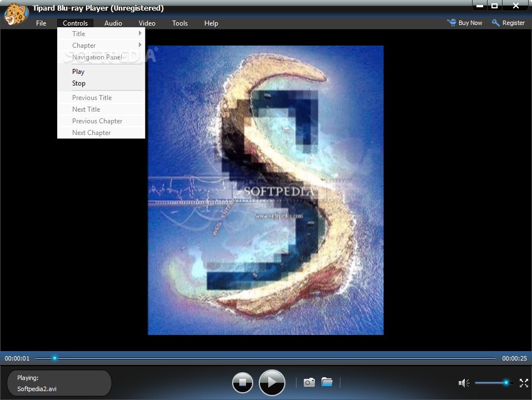Close the Controls menu in the menu bar
This screenshot has height=400, width=532.
tap(76, 23)
